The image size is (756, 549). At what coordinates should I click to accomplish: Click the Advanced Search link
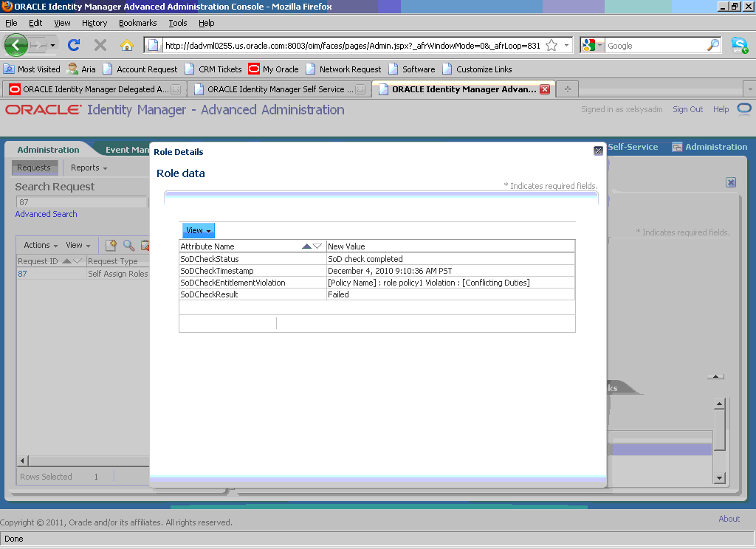click(x=46, y=213)
